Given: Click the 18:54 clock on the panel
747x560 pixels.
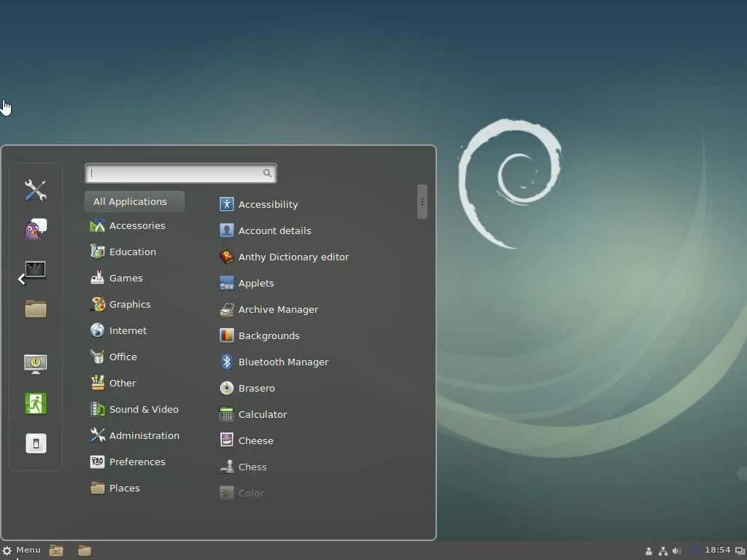Looking at the screenshot, I should pos(718,550).
